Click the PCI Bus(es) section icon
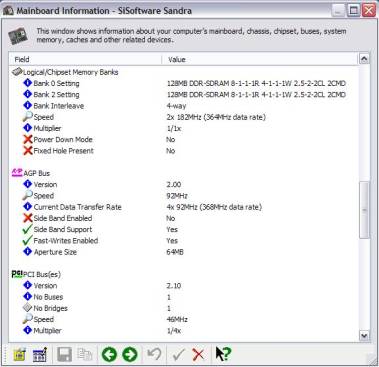Screen dimensions: 379x367 [17, 274]
